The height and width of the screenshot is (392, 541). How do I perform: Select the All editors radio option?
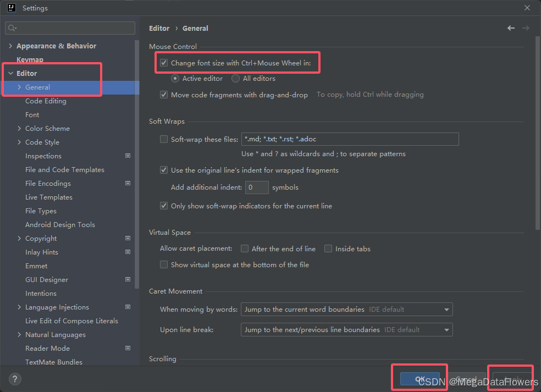(236, 79)
